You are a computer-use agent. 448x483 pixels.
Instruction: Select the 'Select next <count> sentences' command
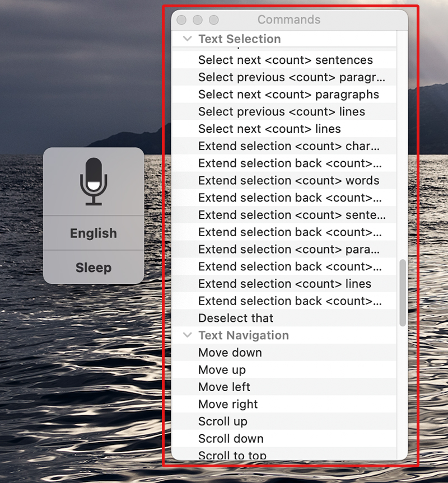285,60
